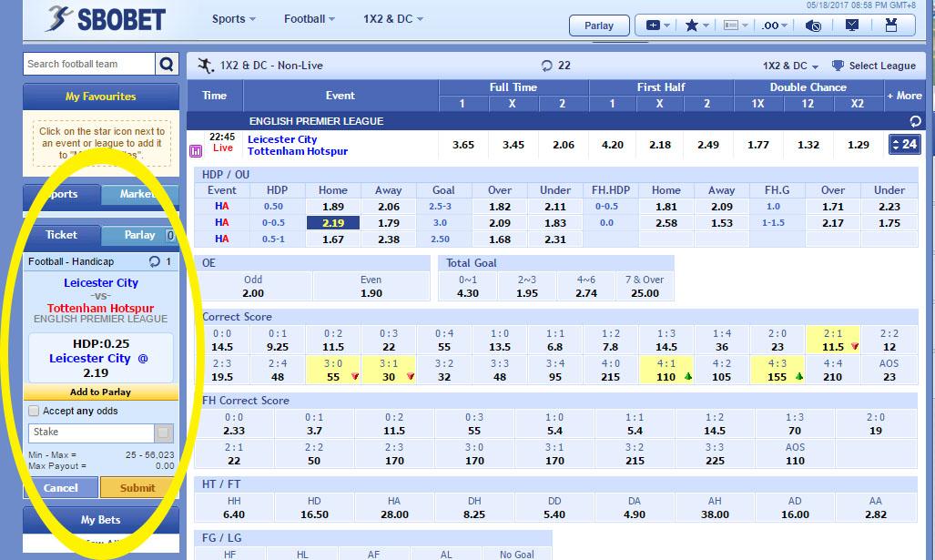The width and height of the screenshot is (935, 560).
Task: Select Under odds 1.83 for goal 3.0
Action: 555,223
